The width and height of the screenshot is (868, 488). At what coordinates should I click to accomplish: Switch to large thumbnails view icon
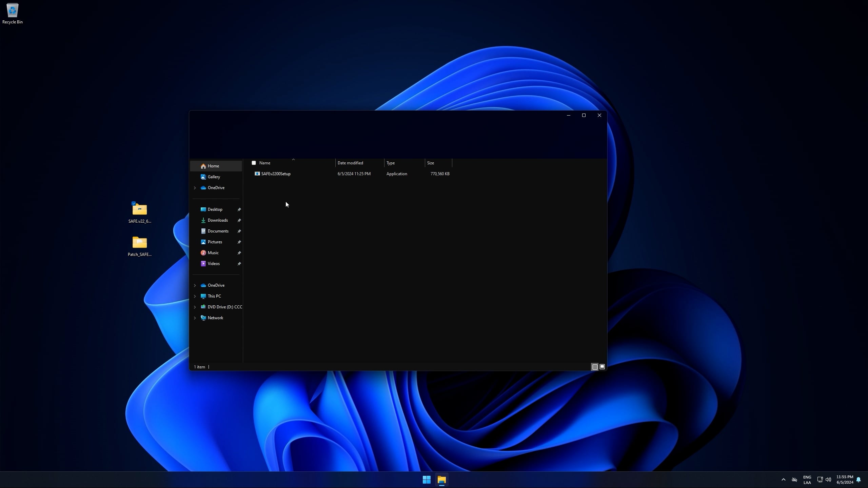[x=602, y=367]
